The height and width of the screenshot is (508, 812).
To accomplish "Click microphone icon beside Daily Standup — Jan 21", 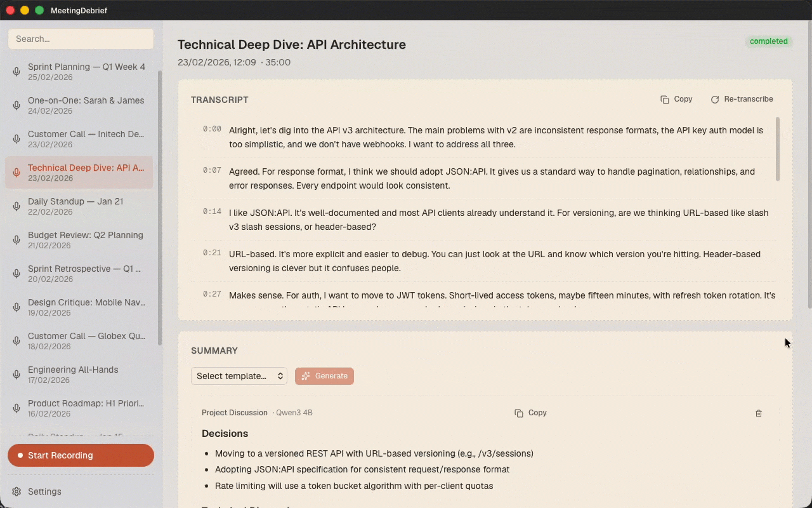I will click(16, 206).
